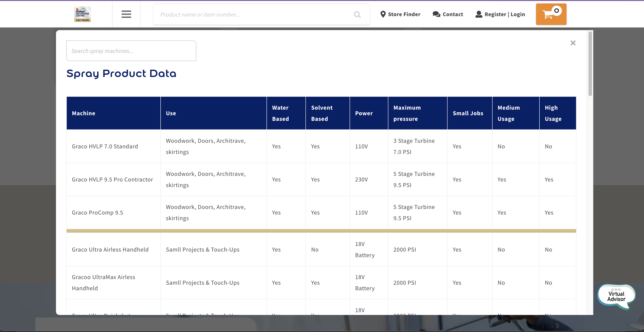Screen dimensions: 644x332
Task: Click the Dulux Decorator Centre logo
Action: [x=82, y=14]
